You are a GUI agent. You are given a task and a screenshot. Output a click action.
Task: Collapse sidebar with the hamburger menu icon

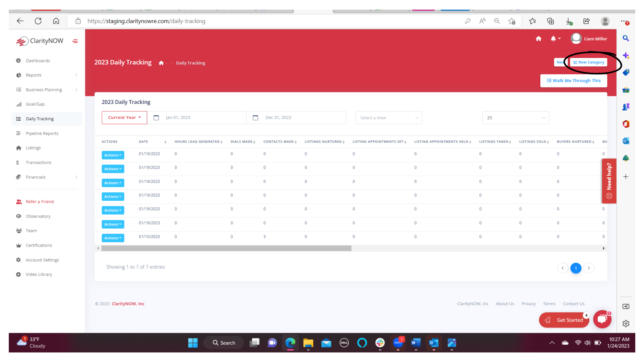click(75, 41)
